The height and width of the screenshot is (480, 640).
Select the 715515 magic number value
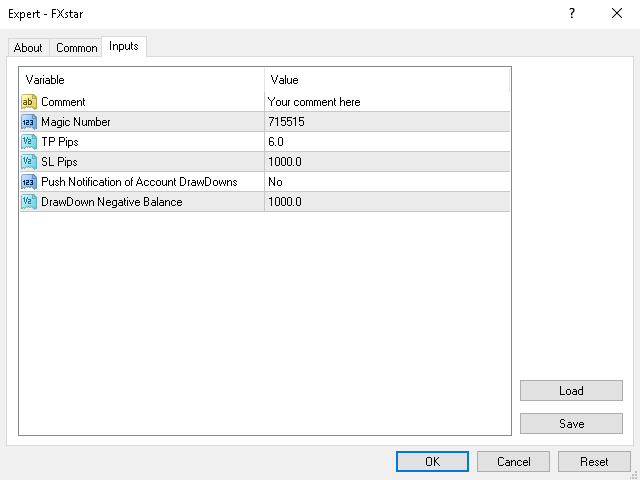(286, 122)
